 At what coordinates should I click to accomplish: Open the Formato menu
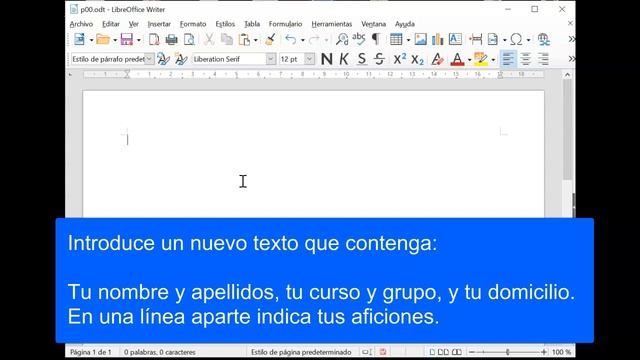click(193, 24)
